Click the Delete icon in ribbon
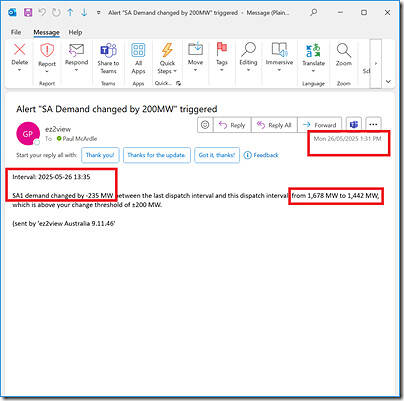Screen dimensions: 404x401 tap(20, 50)
